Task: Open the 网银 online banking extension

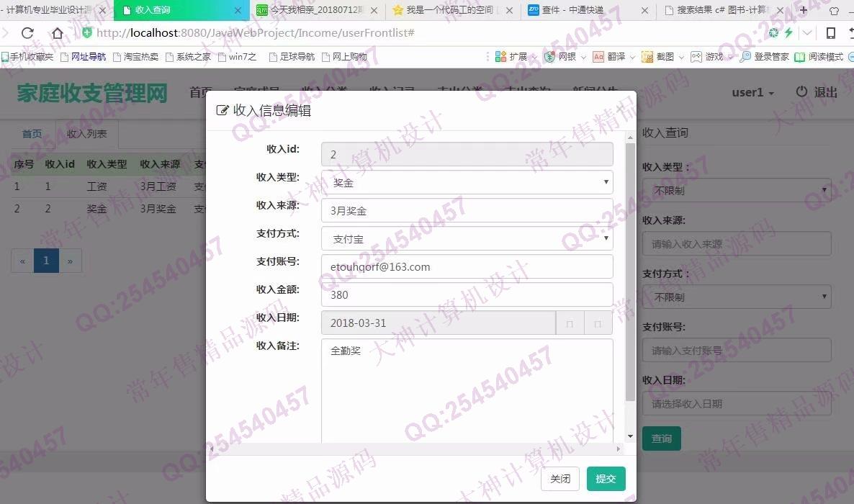Action: (x=562, y=56)
